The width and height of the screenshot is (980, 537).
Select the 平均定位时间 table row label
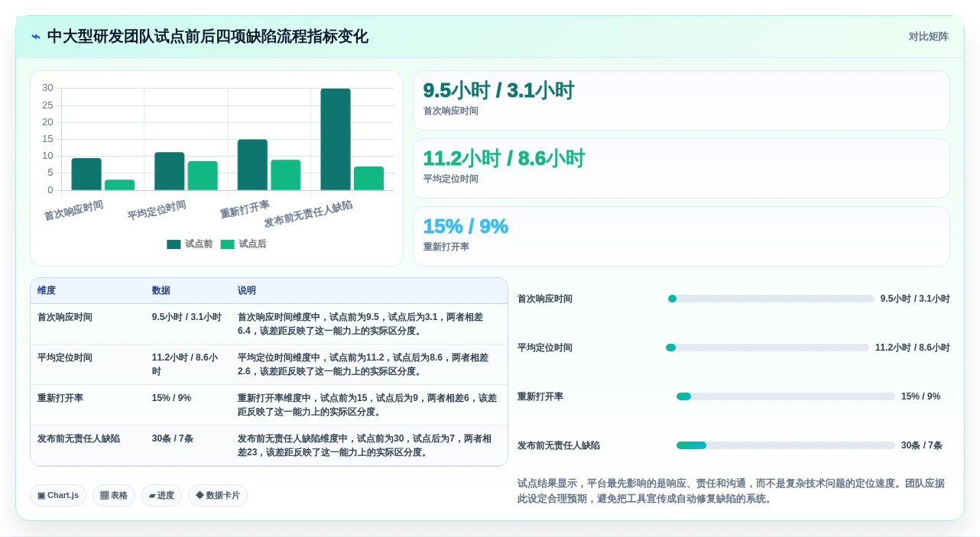point(65,357)
